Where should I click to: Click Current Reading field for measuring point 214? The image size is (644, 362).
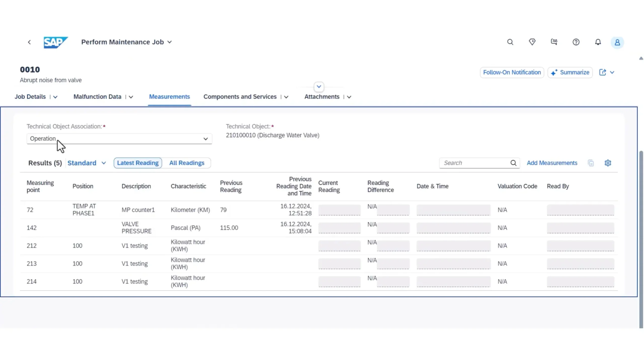[339, 281]
